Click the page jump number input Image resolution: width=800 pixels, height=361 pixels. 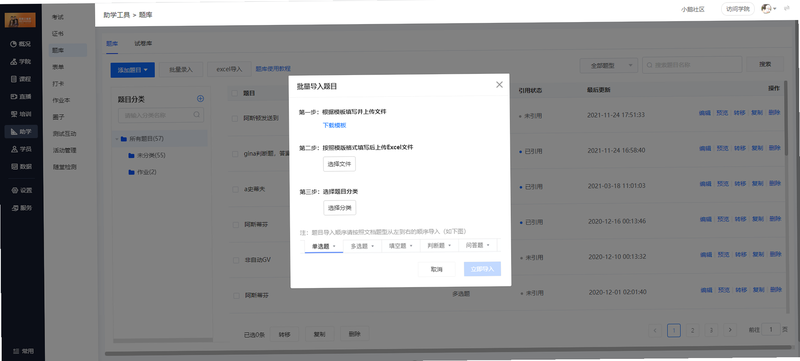[771, 329]
